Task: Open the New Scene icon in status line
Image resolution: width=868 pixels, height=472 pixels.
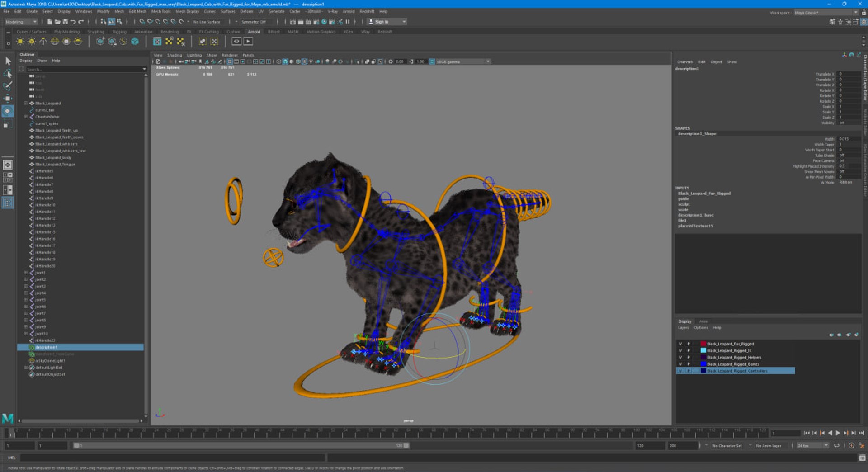Action: [49, 22]
